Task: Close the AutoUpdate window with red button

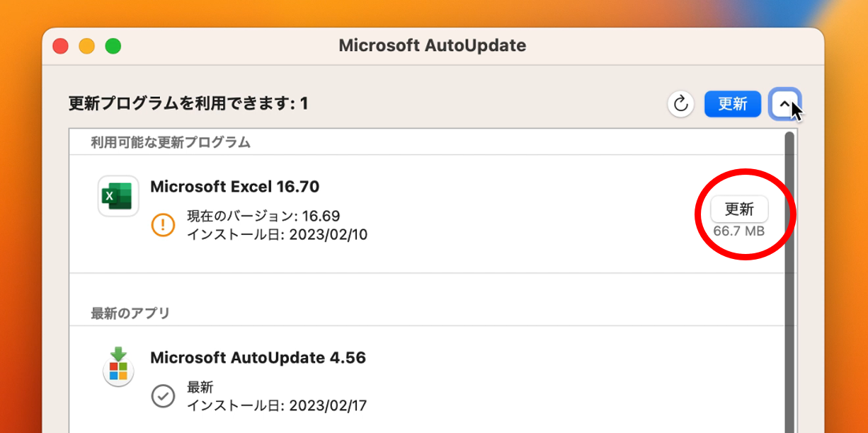Action: point(60,46)
